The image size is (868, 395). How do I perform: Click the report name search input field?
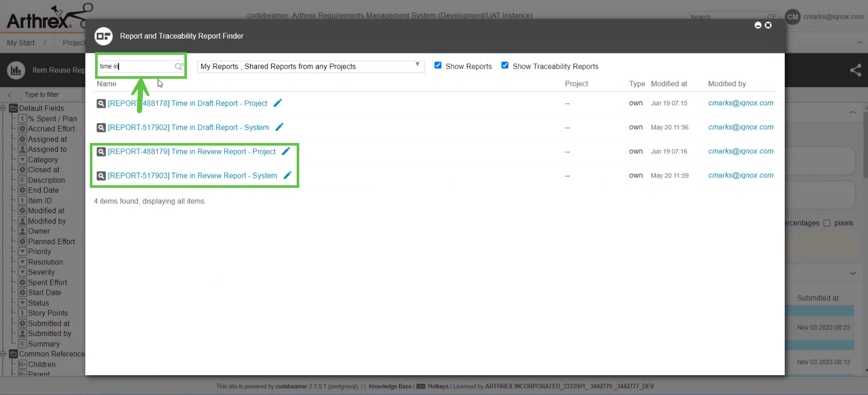(x=136, y=66)
